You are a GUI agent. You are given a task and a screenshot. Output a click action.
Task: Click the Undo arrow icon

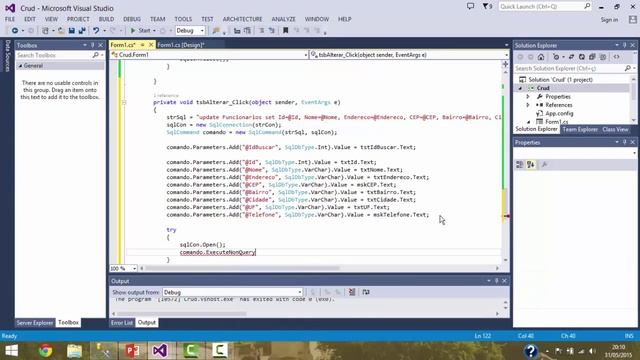pyautogui.click(x=96, y=31)
